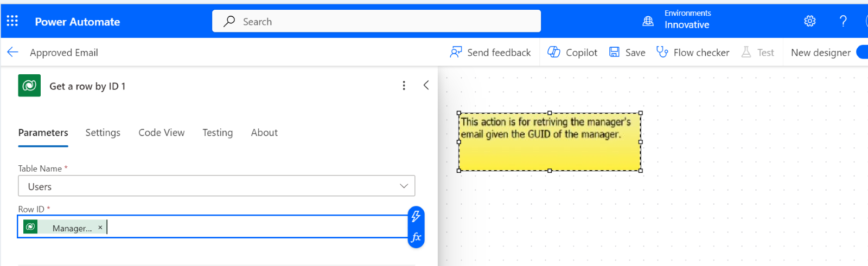
Task: Toggle the New designer switch
Action: pyautogui.click(x=861, y=52)
